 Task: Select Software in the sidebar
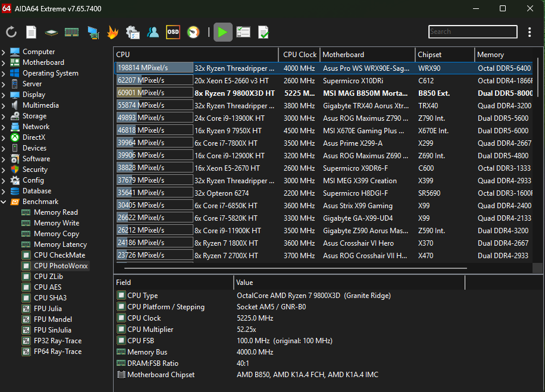(36, 159)
